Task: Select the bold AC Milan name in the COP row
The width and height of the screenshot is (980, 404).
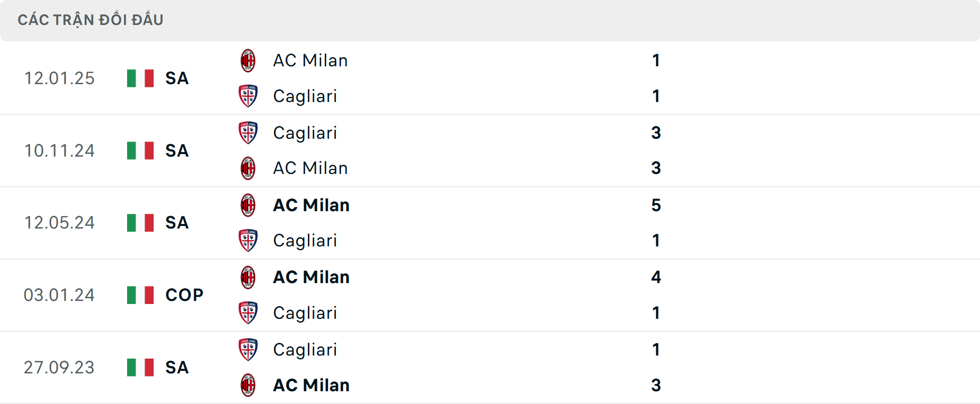Action: pyautogui.click(x=310, y=277)
